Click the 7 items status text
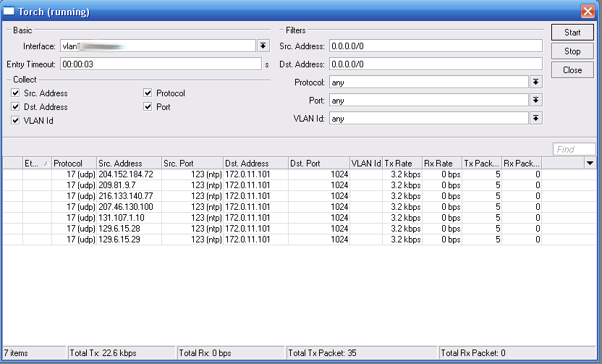 coord(16,353)
